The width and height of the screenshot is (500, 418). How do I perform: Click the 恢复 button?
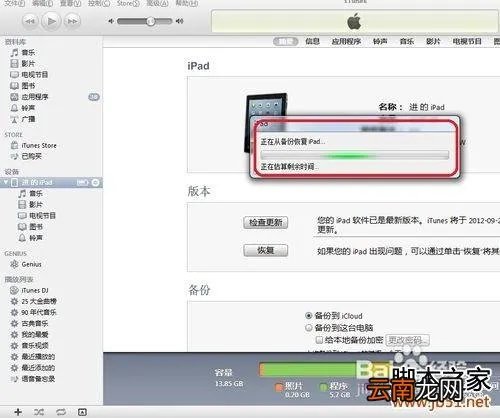265,250
